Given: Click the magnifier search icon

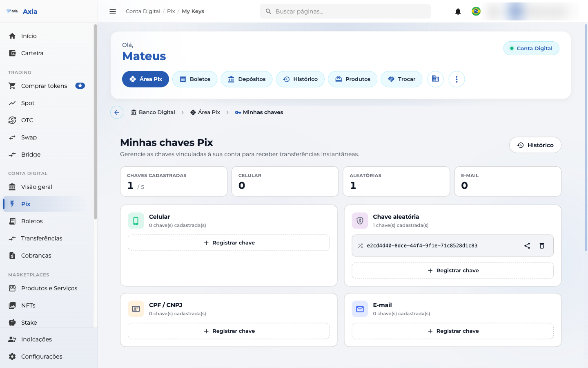Looking at the screenshot, I should point(268,11).
